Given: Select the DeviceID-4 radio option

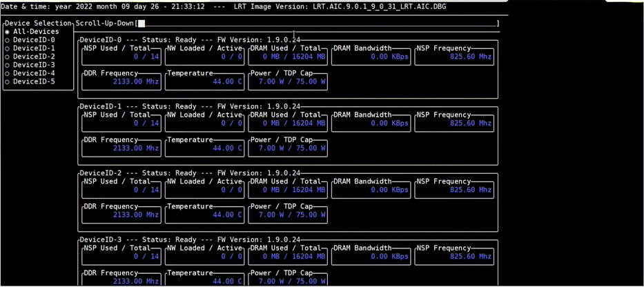Looking at the screenshot, I should pyautogui.click(x=30, y=73).
